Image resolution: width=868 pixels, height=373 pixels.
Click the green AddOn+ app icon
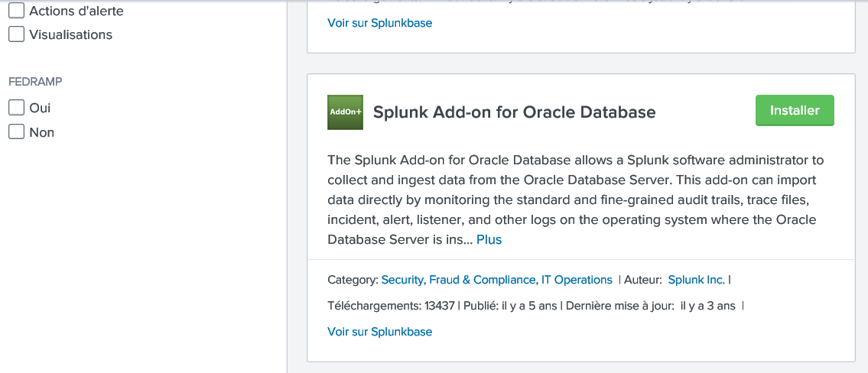[345, 112]
